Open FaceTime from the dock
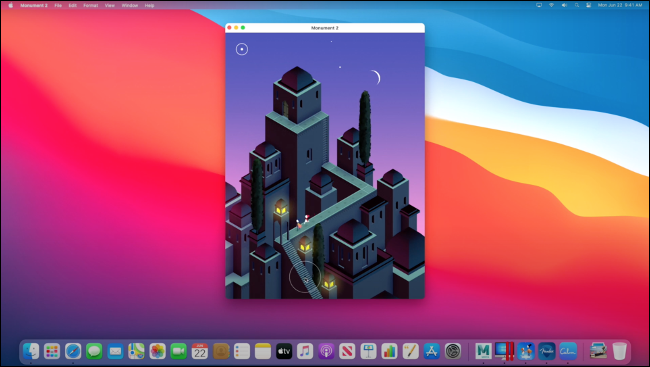The width and height of the screenshot is (650, 367). pyautogui.click(x=178, y=351)
